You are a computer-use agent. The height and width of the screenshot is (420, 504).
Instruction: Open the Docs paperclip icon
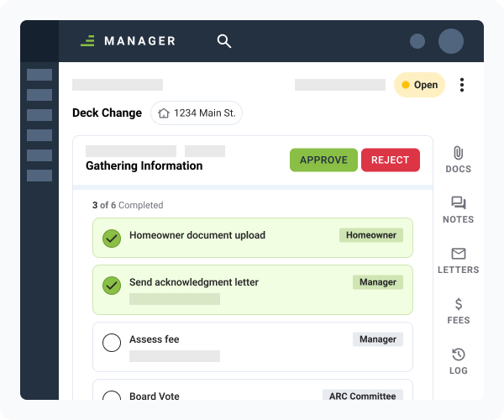point(458,153)
